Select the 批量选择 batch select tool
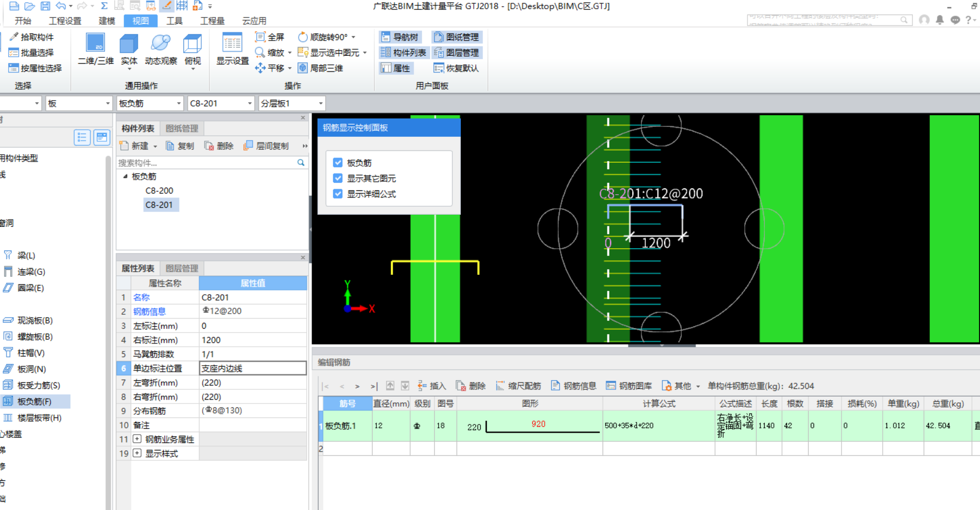Image resolution: width=980 pixels, height=510 pixels. click(32, 52)
